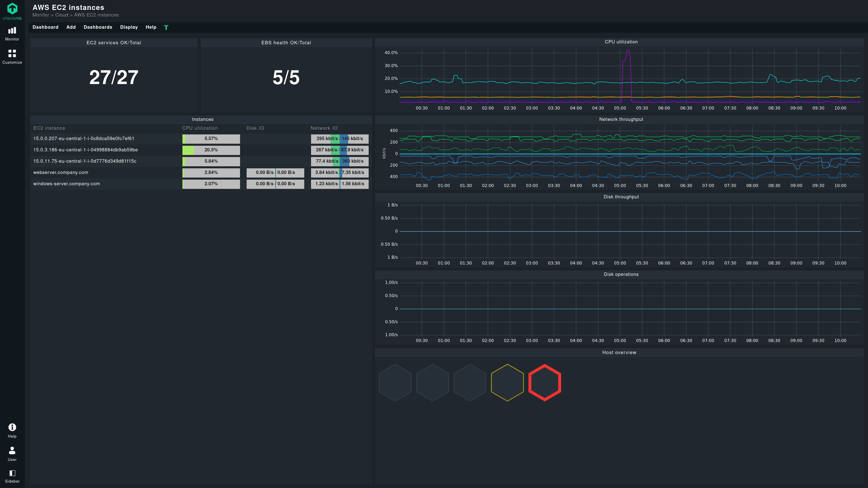Click the Disk operations zero line
The width and height of the screenshot is (868, 488).
pyautogui.click(x=630, y=309)
